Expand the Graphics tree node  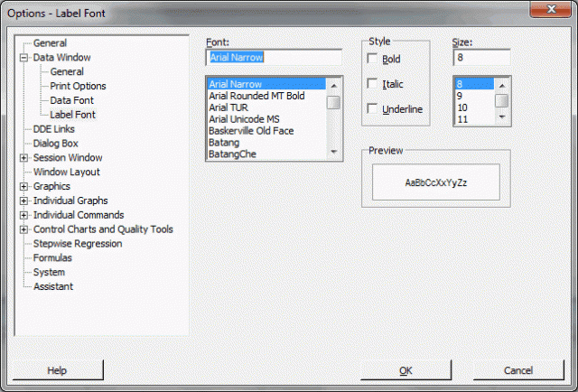pyautogui.click(x=23, y=187)
